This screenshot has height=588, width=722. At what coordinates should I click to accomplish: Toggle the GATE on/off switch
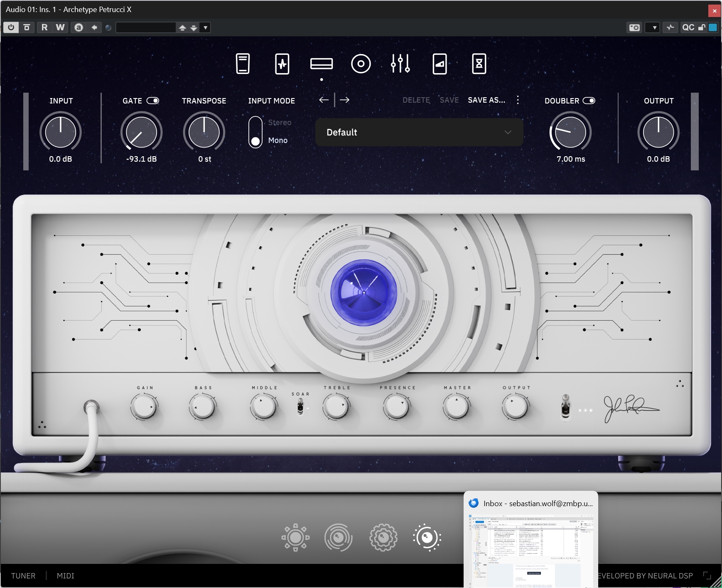point(153,101)
